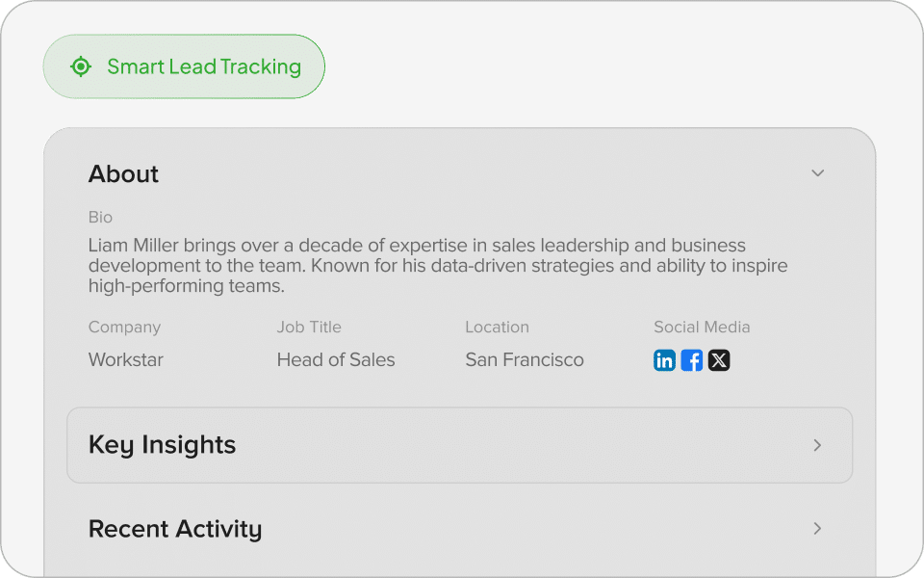The height and width of the screenshot is (578, 924).
Task: Click the Smart Lead Tracking badge label
Action: click(204, 66)
